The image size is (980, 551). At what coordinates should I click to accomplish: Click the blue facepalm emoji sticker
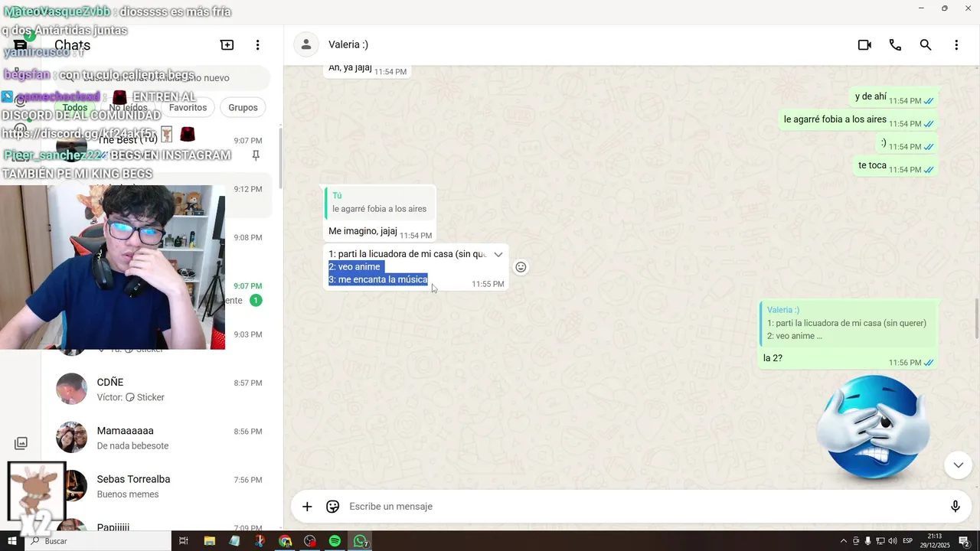coord(873,428)
